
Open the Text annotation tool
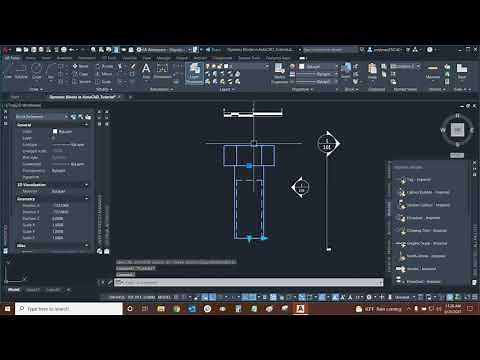pos(146,71)
